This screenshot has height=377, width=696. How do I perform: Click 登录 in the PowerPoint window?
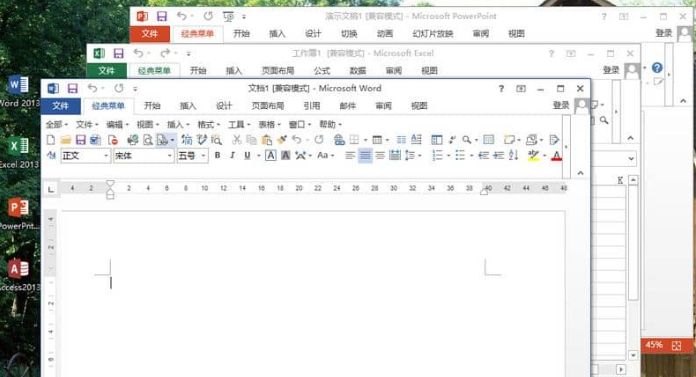coord(664,33)
